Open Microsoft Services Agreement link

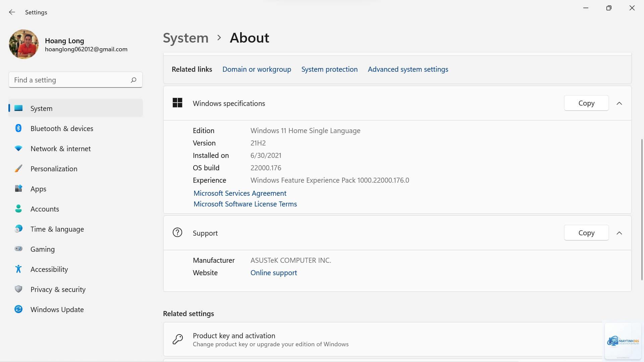240,193
